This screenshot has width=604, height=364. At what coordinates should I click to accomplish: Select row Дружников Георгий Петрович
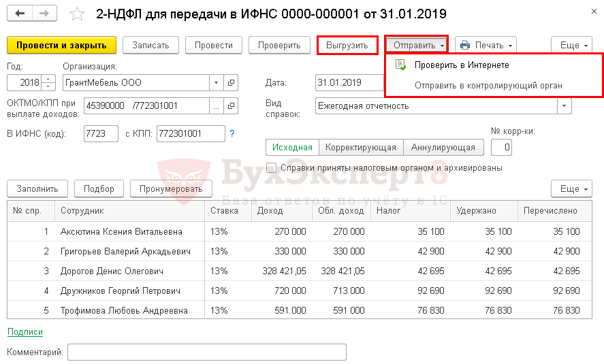[300, 291]
